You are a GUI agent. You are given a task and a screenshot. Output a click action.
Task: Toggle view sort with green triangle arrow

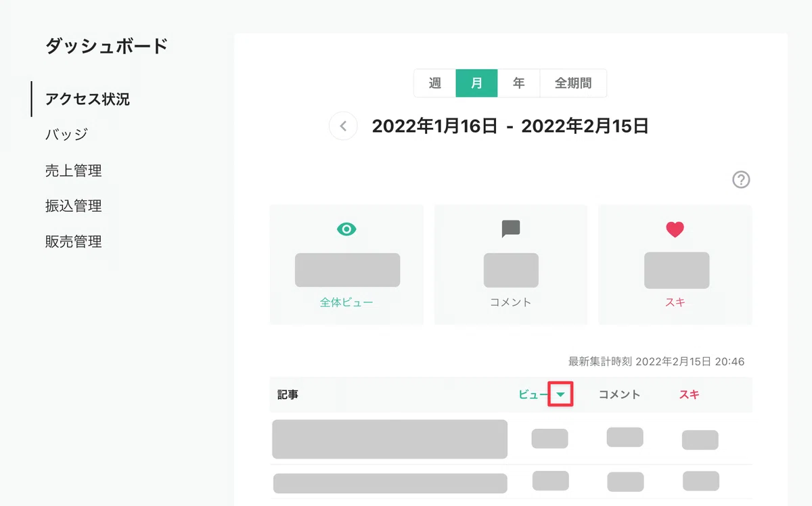point(561,394)
